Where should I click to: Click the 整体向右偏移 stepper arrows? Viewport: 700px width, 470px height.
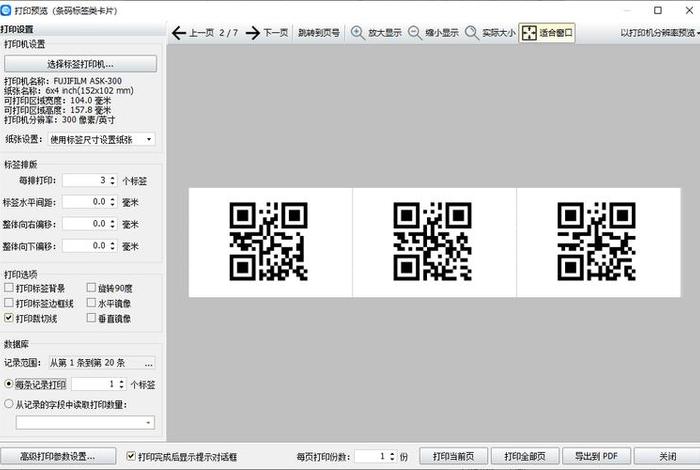click(112, 224)
